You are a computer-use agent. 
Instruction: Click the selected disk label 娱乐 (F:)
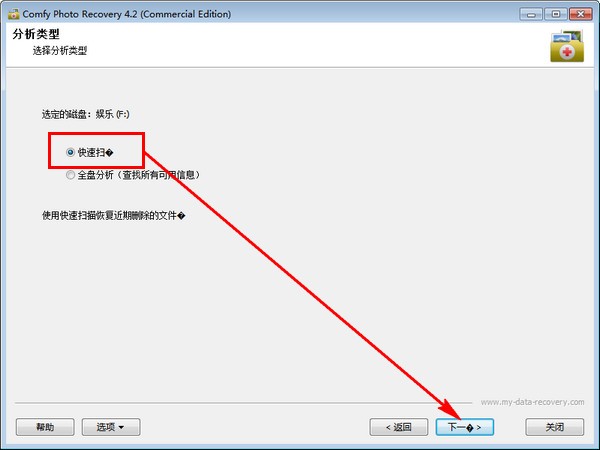tap(112, 114)
